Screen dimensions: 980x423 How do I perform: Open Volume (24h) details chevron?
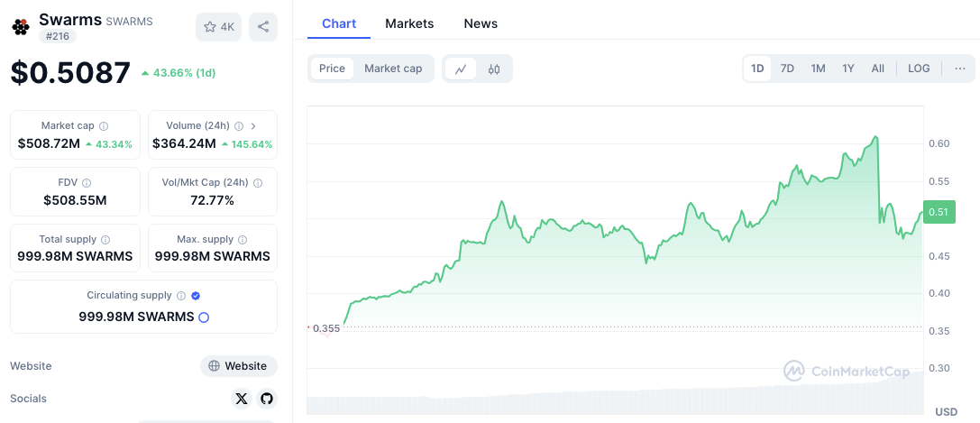(253, 126)
